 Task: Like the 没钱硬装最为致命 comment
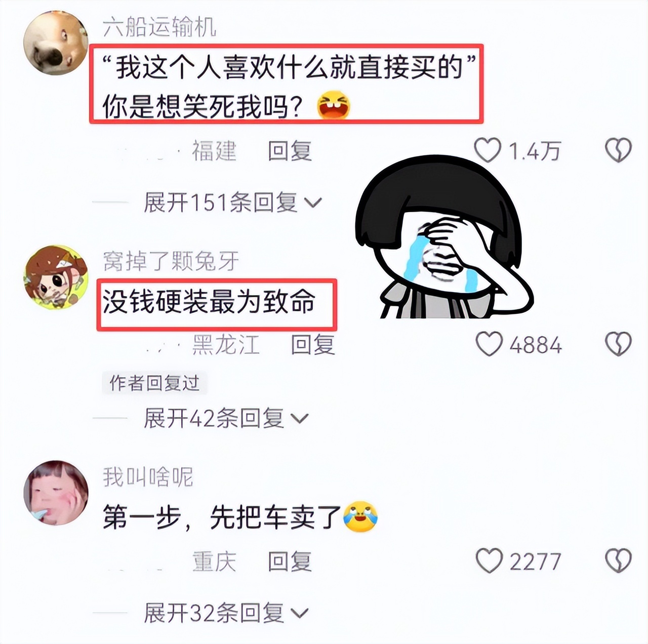point(489,344)
